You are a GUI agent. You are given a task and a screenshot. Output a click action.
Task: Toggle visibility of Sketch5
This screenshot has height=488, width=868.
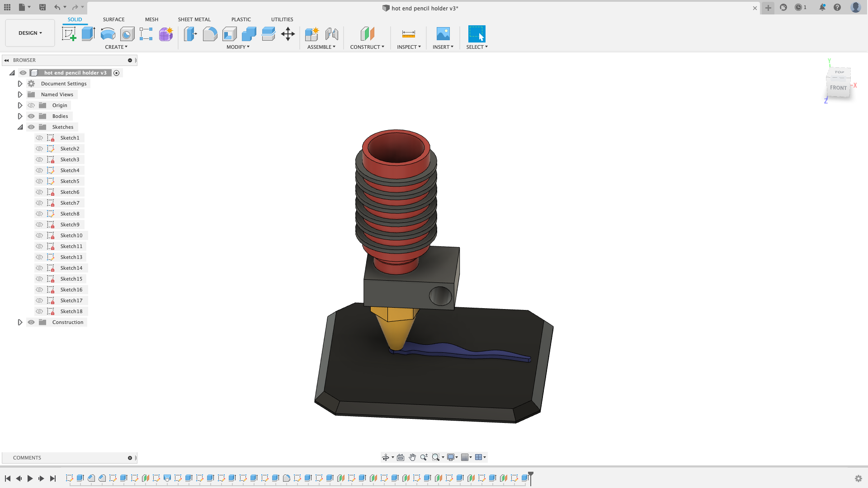coord(39,181)
